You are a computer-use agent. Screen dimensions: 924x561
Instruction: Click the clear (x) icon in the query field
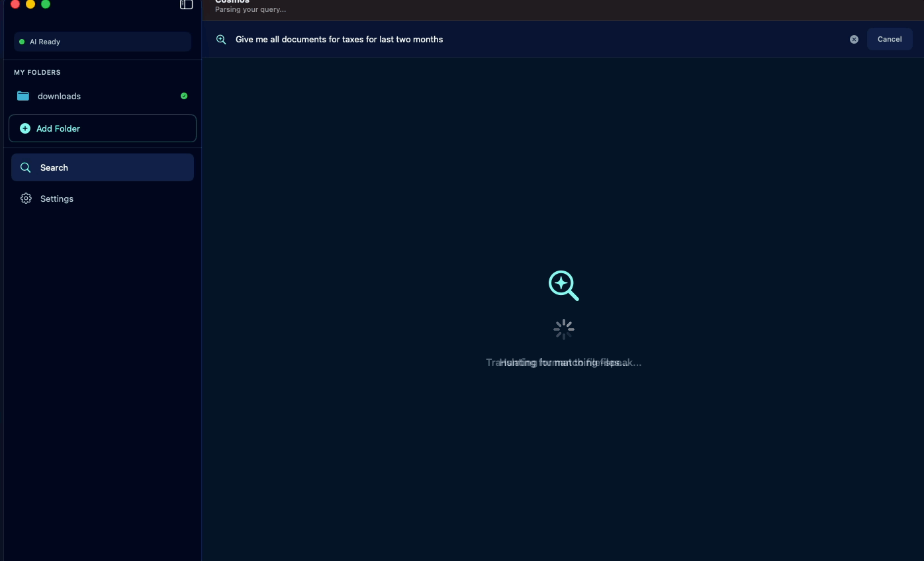(854, 39)
